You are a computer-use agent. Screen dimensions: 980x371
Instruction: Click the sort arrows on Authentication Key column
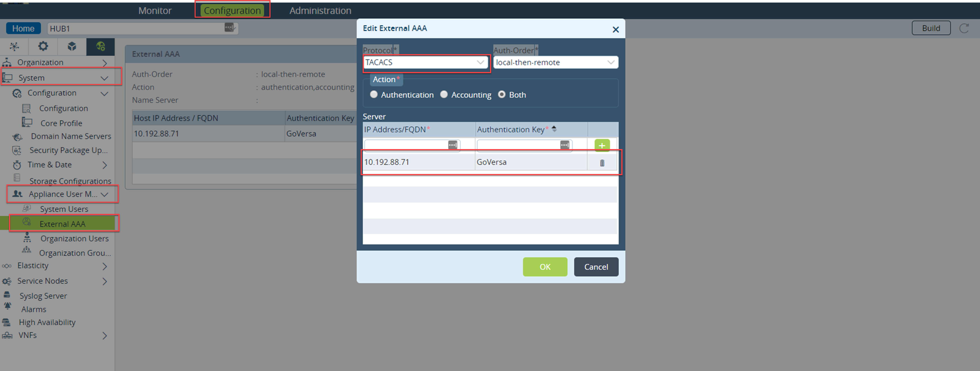pos(554,129)
